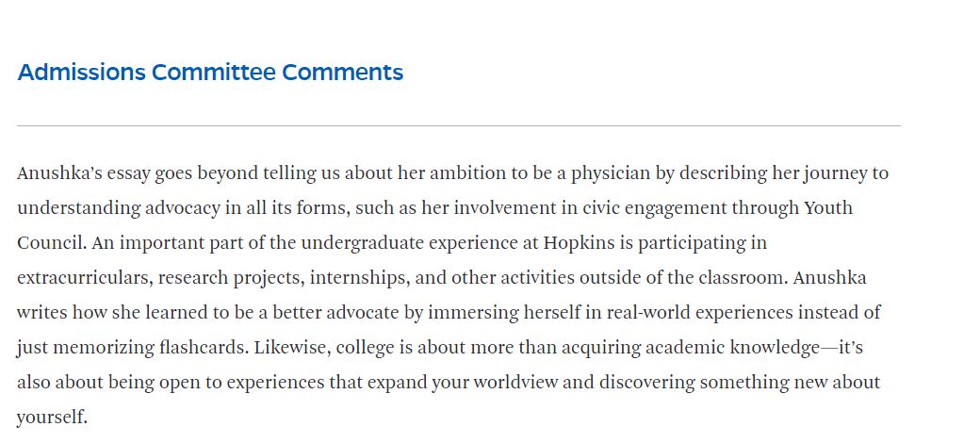Click the word "undergraduate" in the text
Screen dimensions: 980x443
[364, 243]
